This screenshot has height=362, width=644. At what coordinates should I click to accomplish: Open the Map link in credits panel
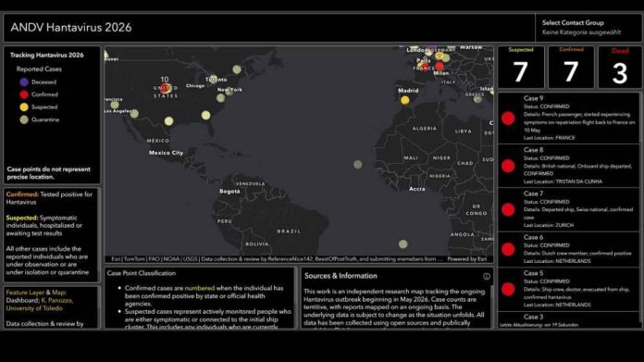pyautogui.click(x=58, y=293)
